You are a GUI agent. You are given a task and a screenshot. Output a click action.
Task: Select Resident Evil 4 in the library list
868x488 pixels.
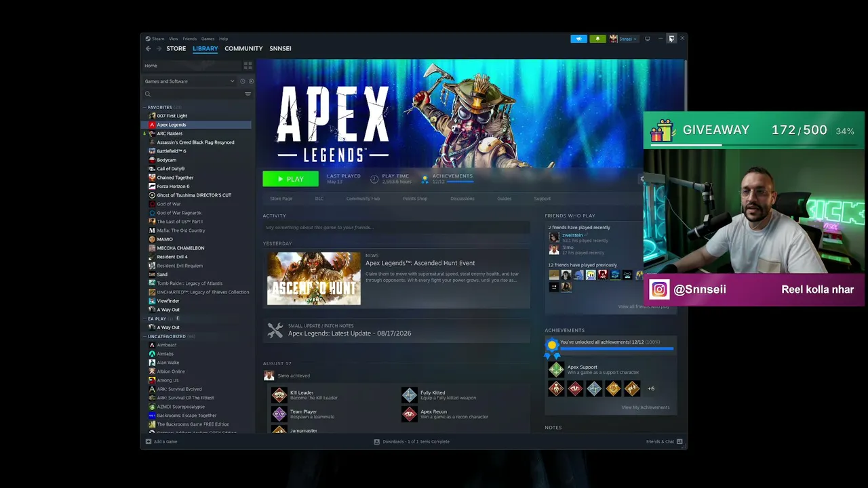coord(197,257)
